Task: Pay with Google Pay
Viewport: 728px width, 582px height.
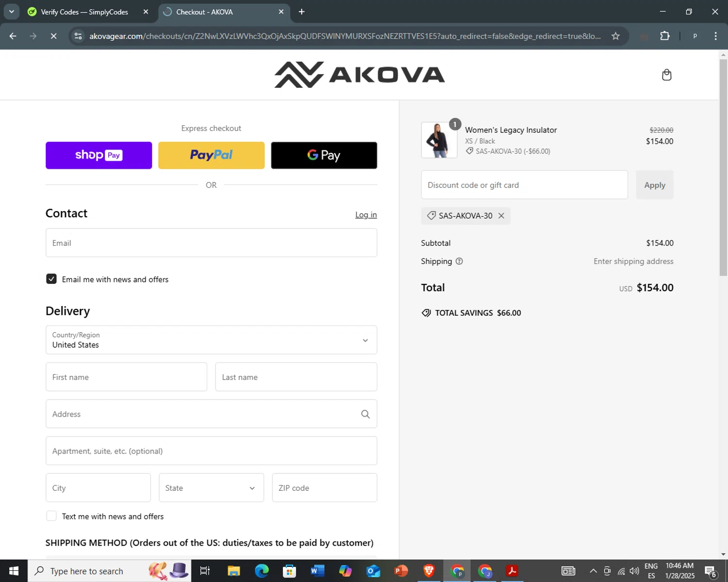Action: click(324, 155)
